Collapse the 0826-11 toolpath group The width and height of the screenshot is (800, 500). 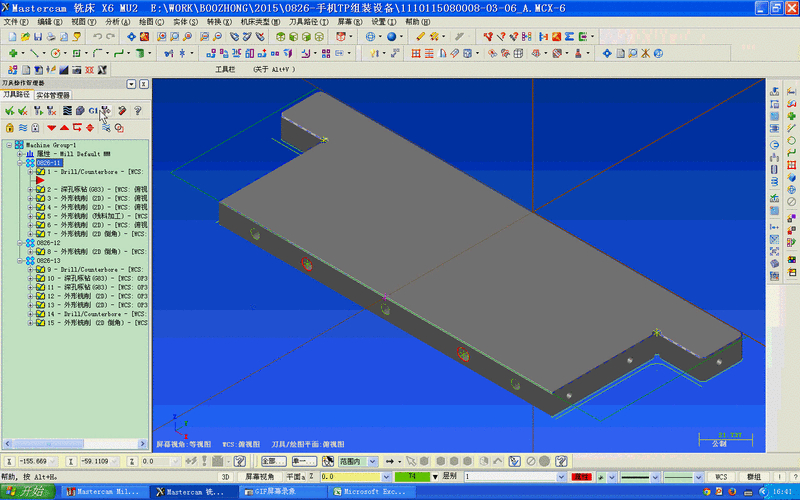20,163
